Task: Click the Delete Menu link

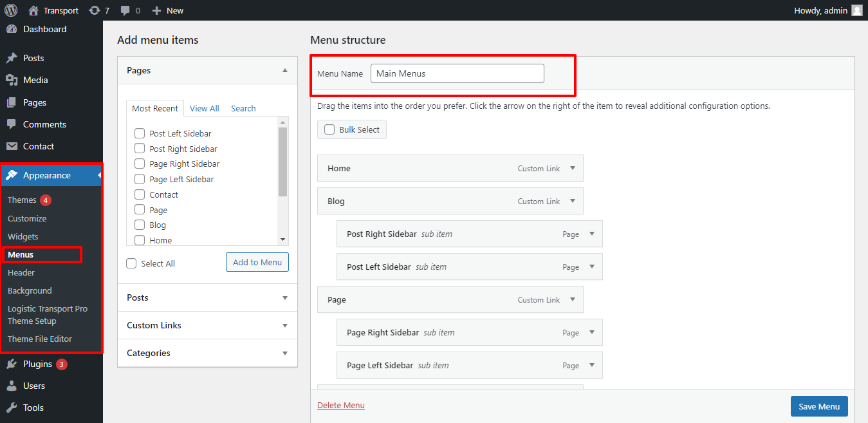Action: (340, 406)
